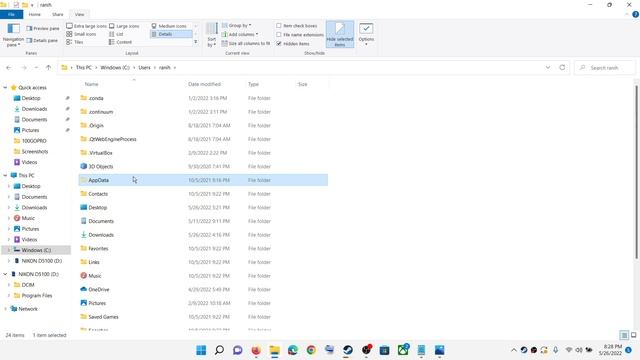Uncheck Hidden items

[293, 44]
